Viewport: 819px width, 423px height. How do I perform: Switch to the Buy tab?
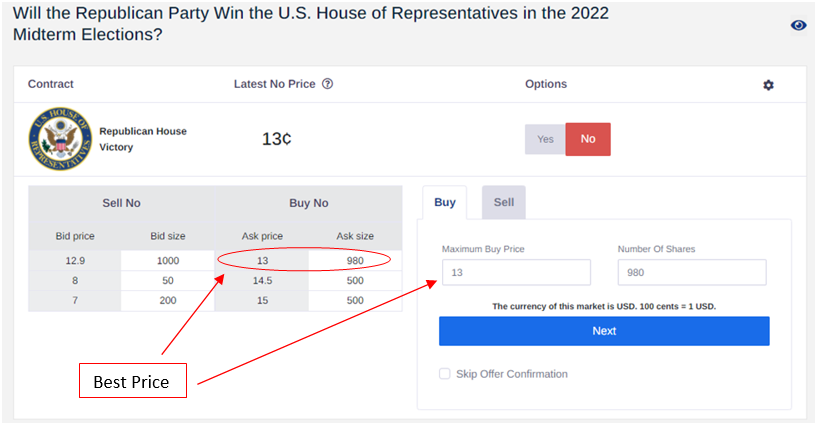(x=444, y=202)
